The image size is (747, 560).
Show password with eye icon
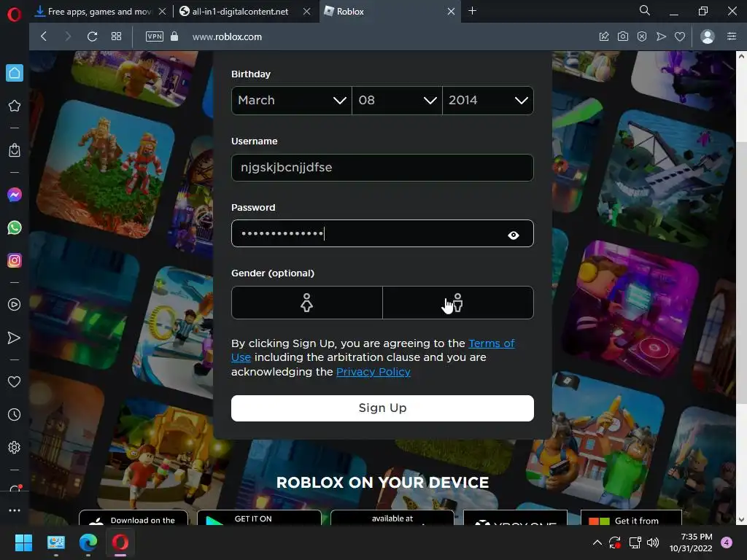513,236
